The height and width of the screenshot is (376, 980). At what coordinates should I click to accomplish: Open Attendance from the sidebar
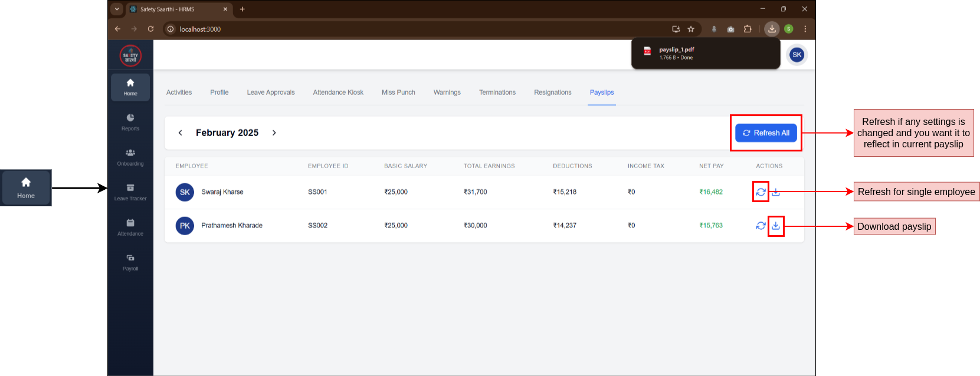[x=130, y=227]
